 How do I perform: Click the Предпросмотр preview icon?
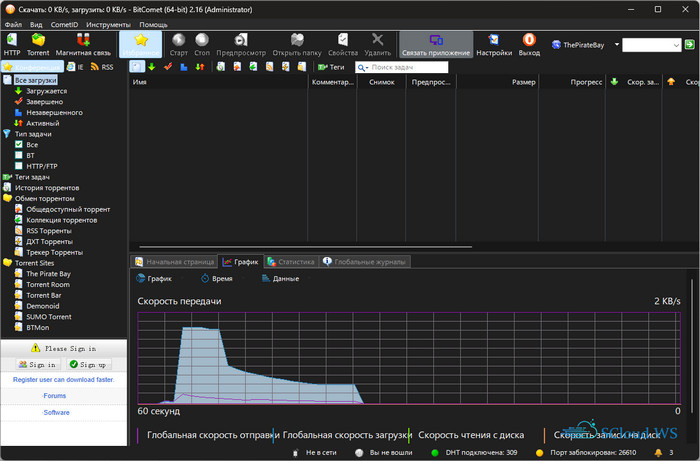241,45
